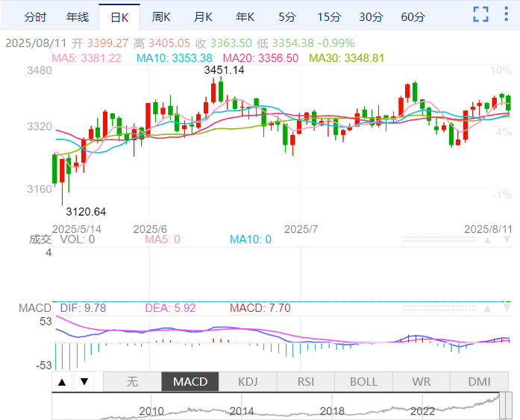The image size is (520, 420).
Task: Select the 月K monthly candlestick tab
Action: (202, 16)
